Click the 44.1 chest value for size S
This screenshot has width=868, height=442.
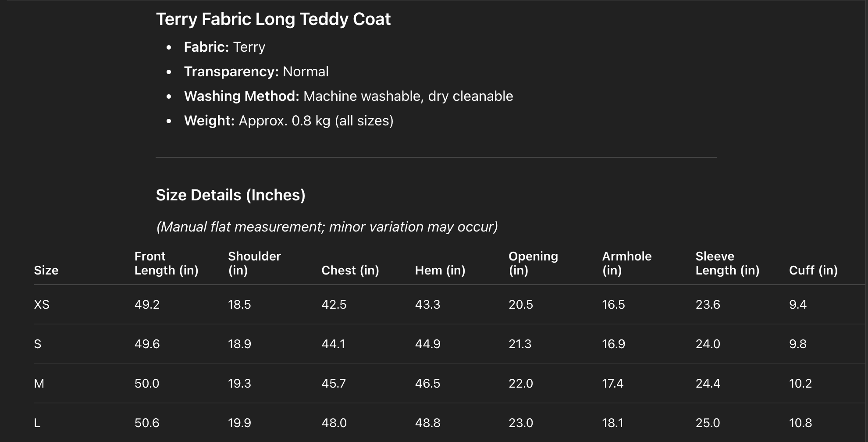(333, 344)
